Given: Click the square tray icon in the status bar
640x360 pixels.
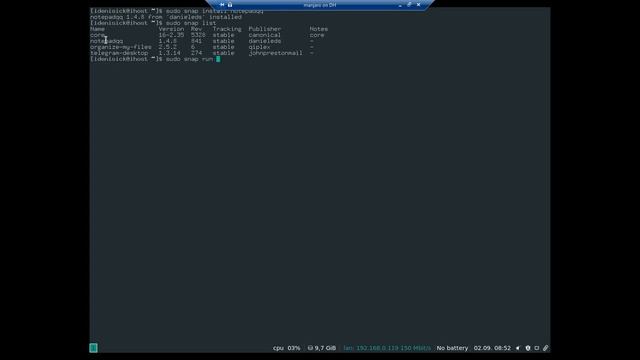Looking at the screenshot, I should [x=537, y=348].
